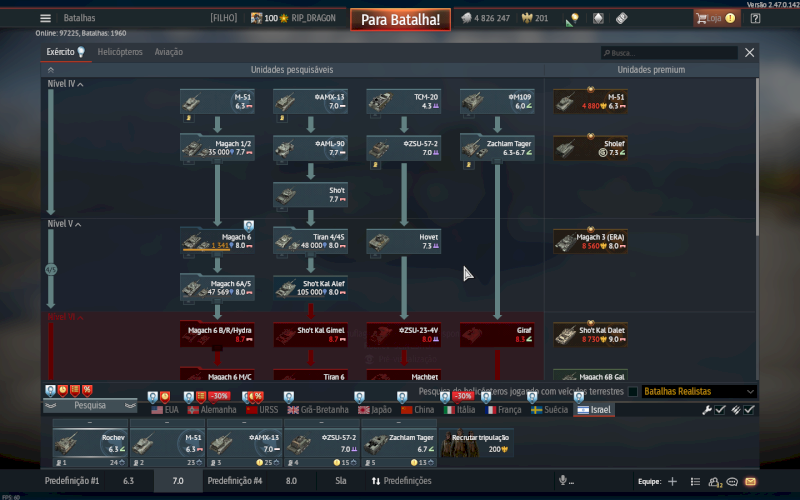The height and width of the screenshot is (500, 800).
Task: Open the hamburger main menu
Action: [45, 18]
